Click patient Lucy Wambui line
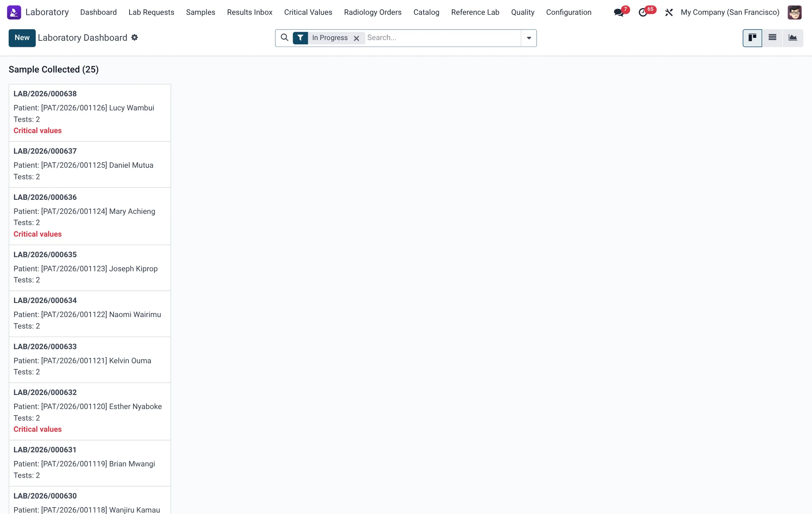The image size is (812, 514). point(84,108)
